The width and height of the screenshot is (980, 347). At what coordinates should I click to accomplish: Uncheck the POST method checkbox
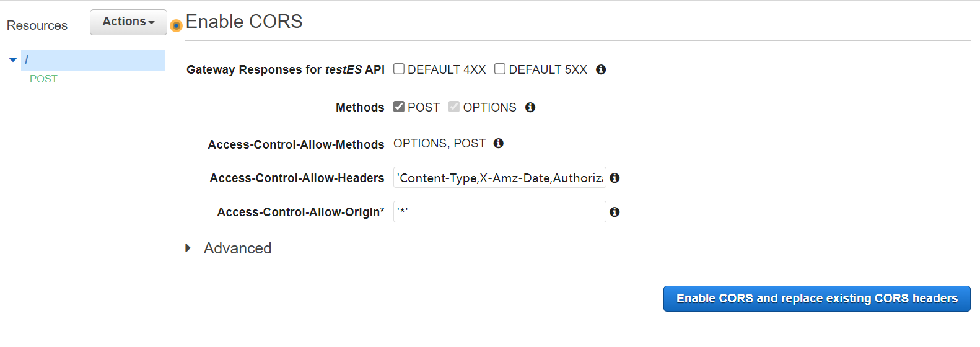(x=399, y=107)
